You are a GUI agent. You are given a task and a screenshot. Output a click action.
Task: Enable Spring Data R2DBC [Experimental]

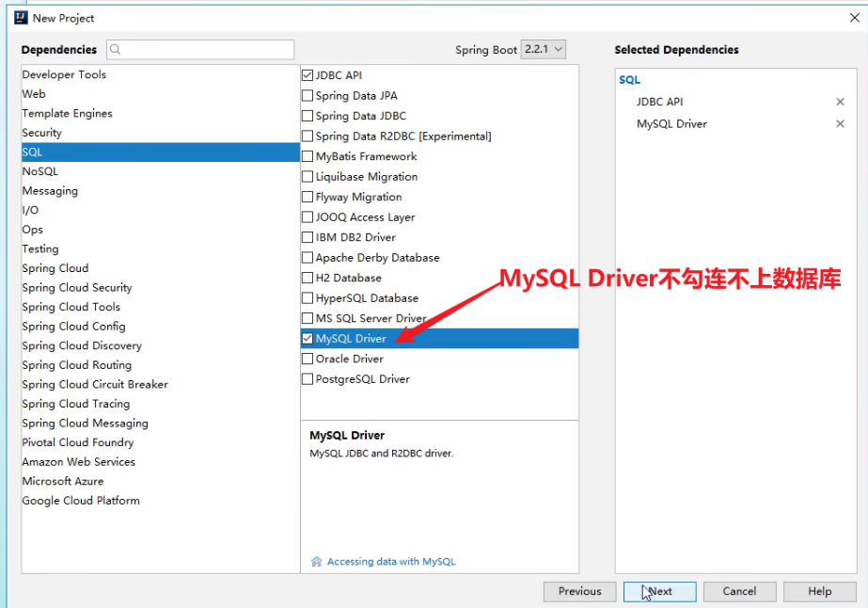308,136
